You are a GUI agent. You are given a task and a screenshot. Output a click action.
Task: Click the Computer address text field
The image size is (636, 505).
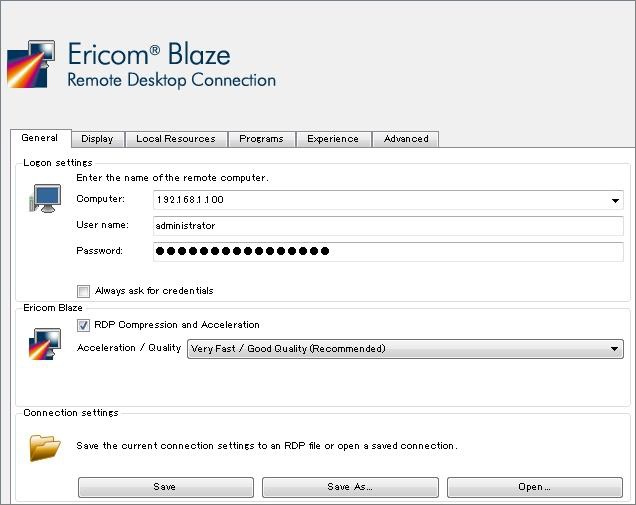380,200
